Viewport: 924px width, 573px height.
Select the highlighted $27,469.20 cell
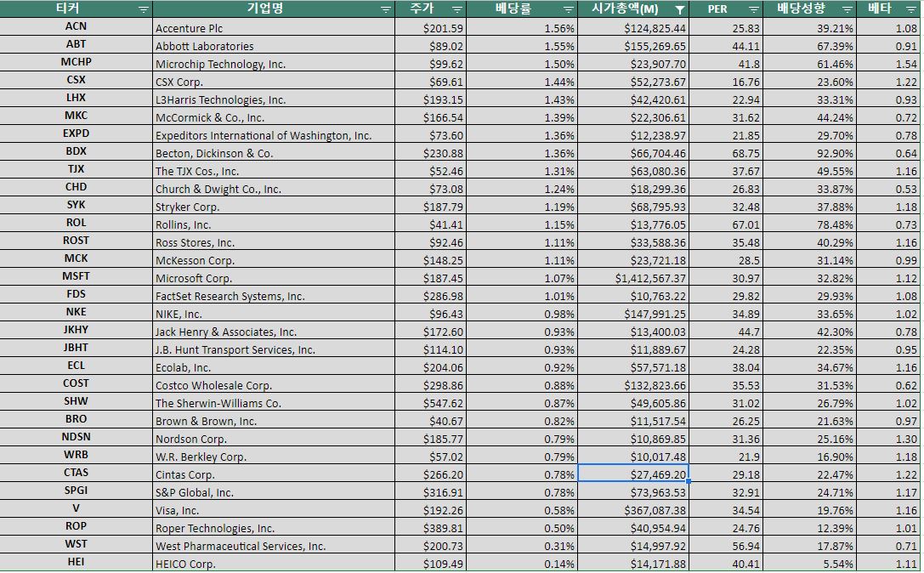633,474
